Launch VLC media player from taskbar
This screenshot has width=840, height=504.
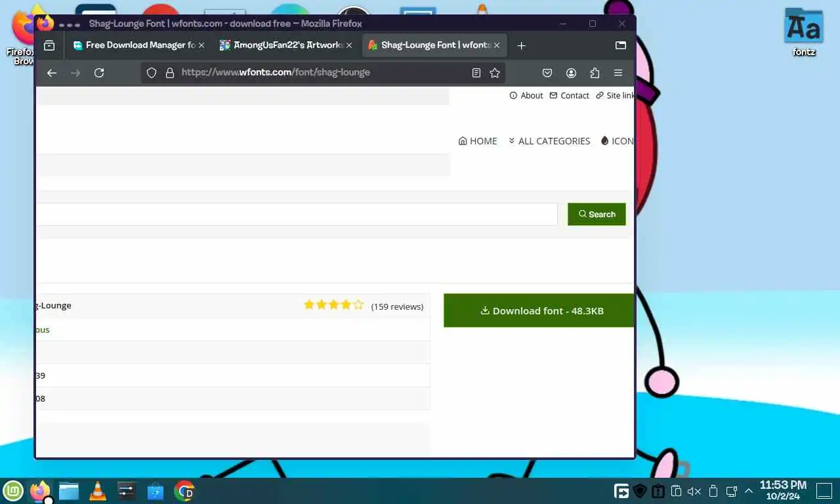pyautogui.click(x=98, y=491)
